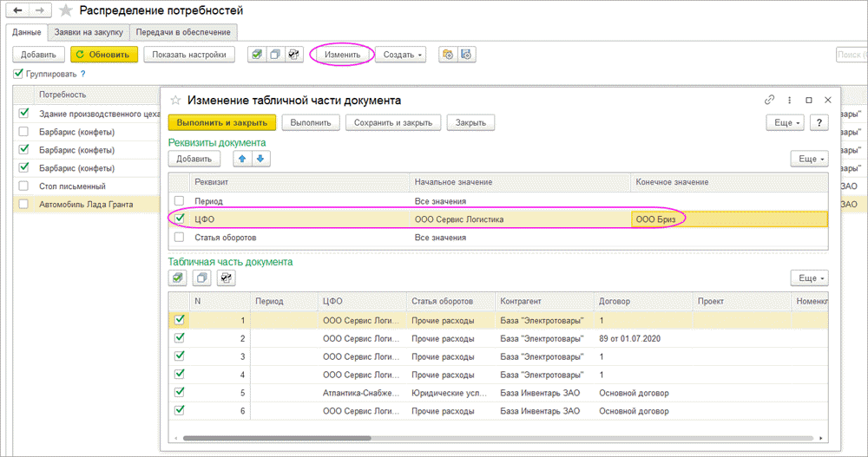Viewport: 868px width, 457px height.
Task: Add this page to favorites with the star
Action: 65,10
